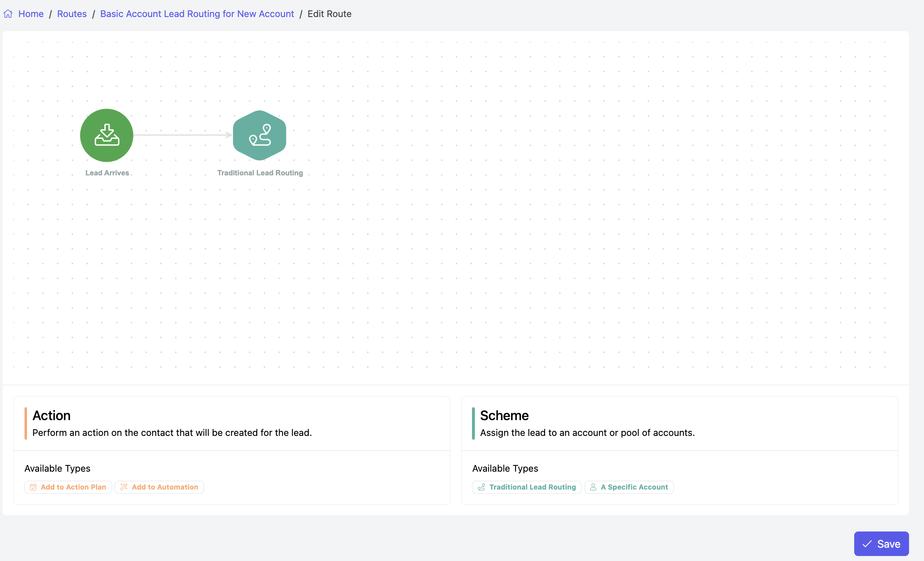Save the route
Image resolution: width=924 pixels, height=561 pixels.
coord(881,544)
